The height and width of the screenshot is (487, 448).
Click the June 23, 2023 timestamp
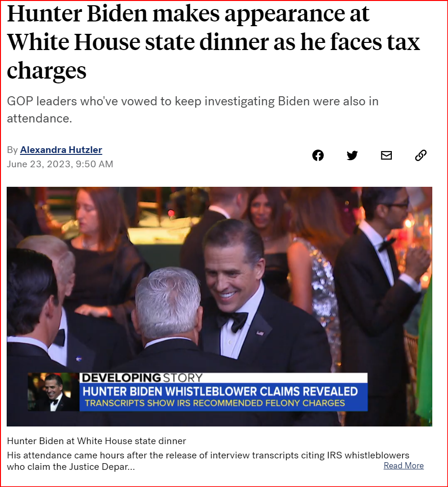coord(60,164)
